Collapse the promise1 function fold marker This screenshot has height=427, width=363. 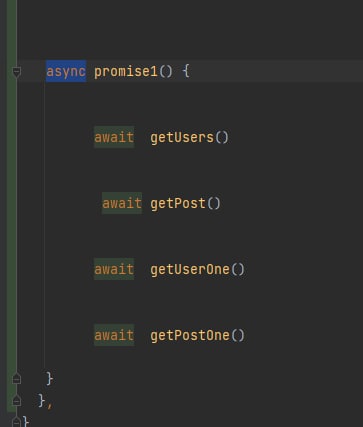(x=16, y=72)
